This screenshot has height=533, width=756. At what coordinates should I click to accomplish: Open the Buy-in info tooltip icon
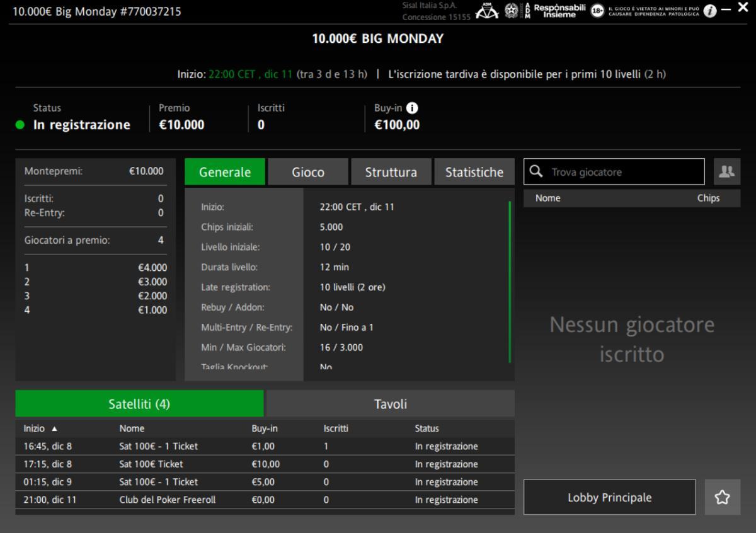[411, 108]
